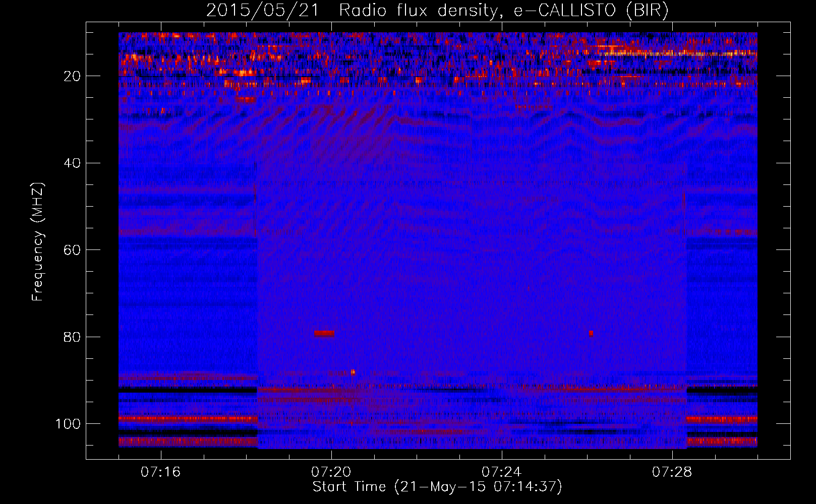Click the "07:16" time tick label
The height and width of the screenshot is (504, 816).
click(x=160, y=472)
